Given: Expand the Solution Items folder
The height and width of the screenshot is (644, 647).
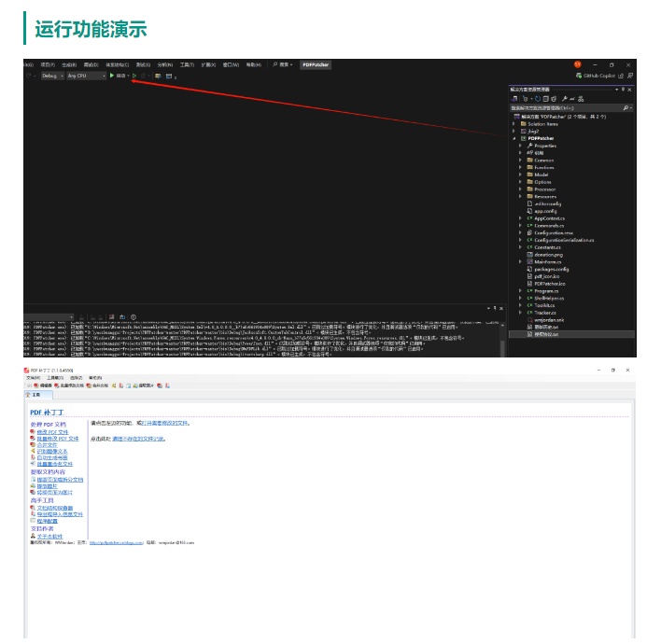Looking at the screenshot, I should pyautogui.click(x=514, y=124).
